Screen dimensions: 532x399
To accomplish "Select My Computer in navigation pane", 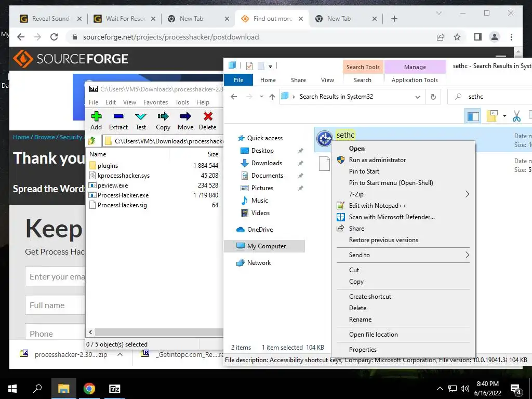I will (x=264, y=246).
